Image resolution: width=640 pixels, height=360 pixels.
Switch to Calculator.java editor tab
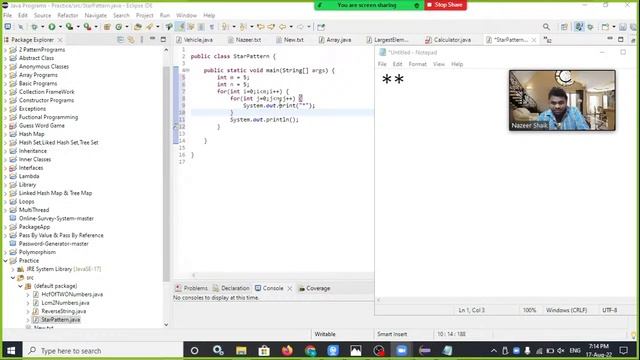[448, 40]
